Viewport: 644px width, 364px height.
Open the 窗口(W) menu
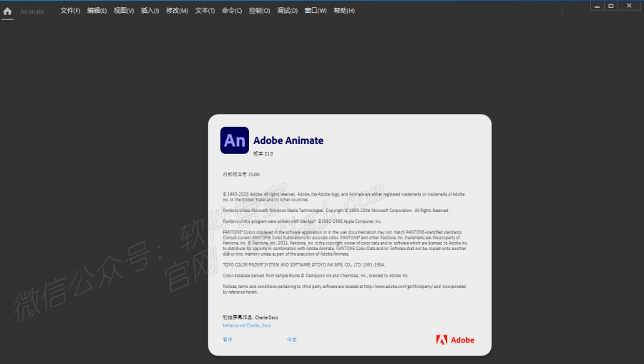pos(316,11)
